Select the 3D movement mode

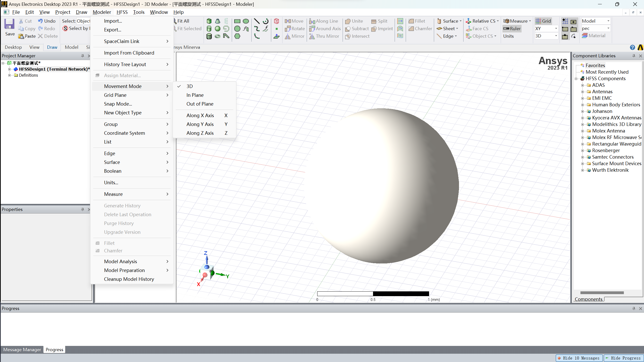(x=205, y=86)
